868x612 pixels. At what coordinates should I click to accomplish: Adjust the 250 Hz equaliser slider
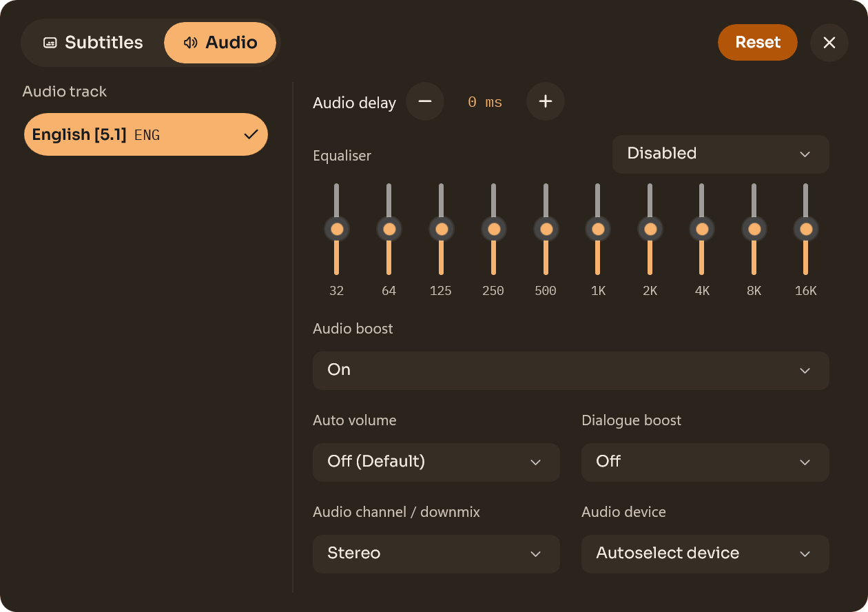pos(494,229)
